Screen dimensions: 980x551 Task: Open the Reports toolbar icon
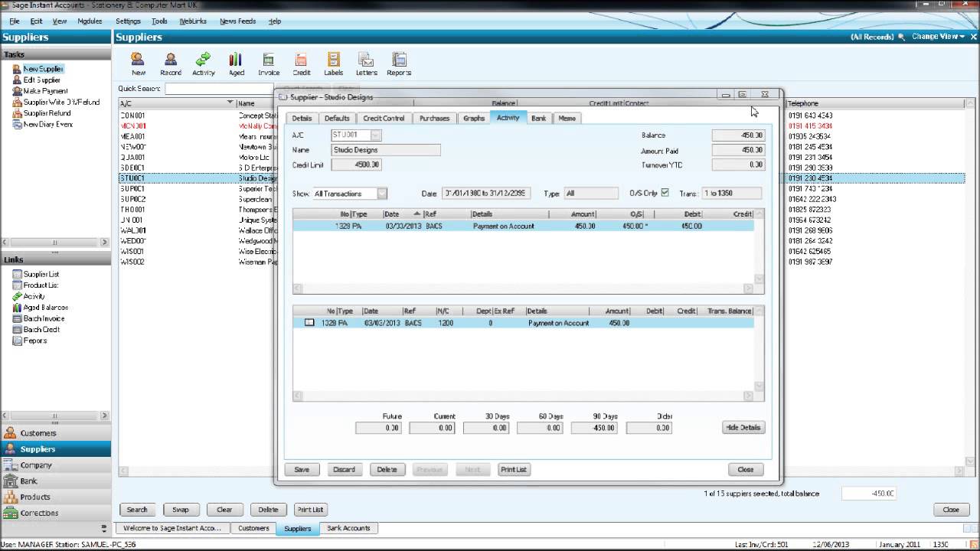[399, 64]
